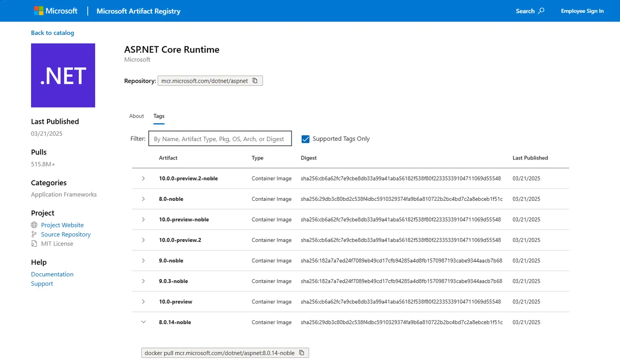Click inside the tag filter input field
Viewport: 620px width, 364px height.
(220, 138)
